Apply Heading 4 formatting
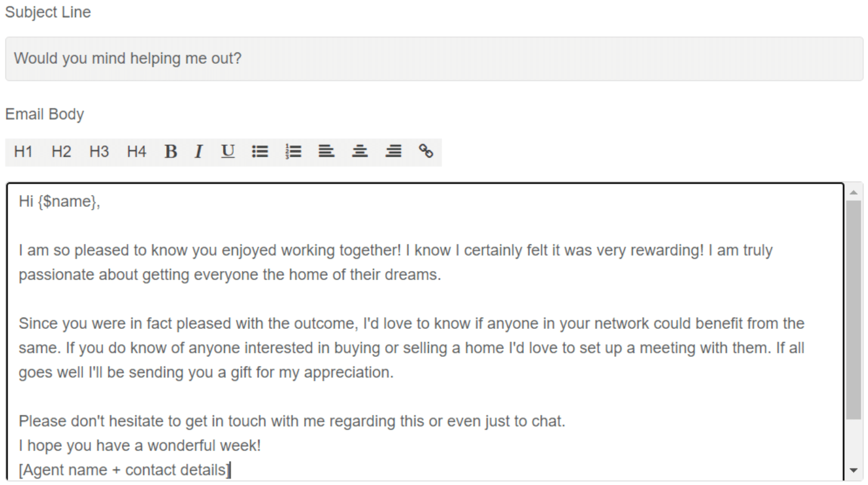This screenshot has height=485, width=868. tap(137, 152)
